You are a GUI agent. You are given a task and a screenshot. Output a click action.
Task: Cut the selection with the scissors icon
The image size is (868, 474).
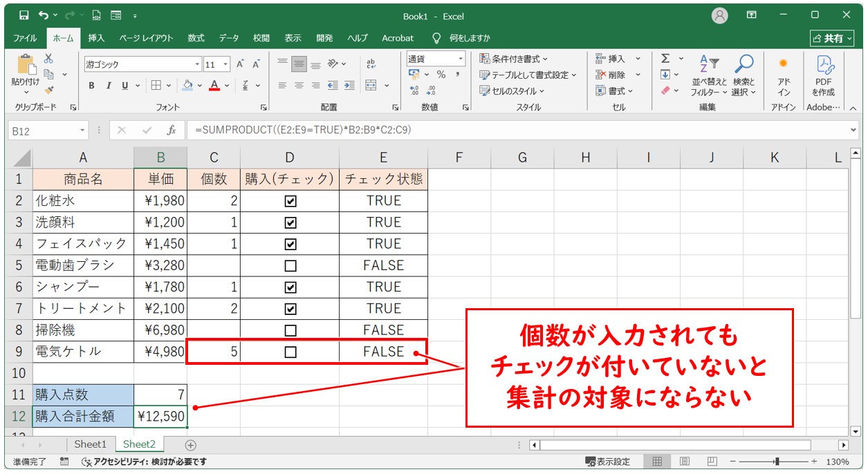click(x=48, y=59)
